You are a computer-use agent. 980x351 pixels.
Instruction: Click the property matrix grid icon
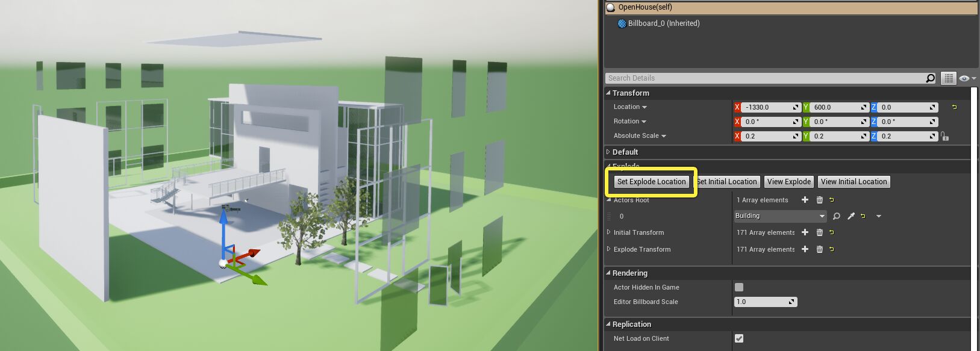949,78
